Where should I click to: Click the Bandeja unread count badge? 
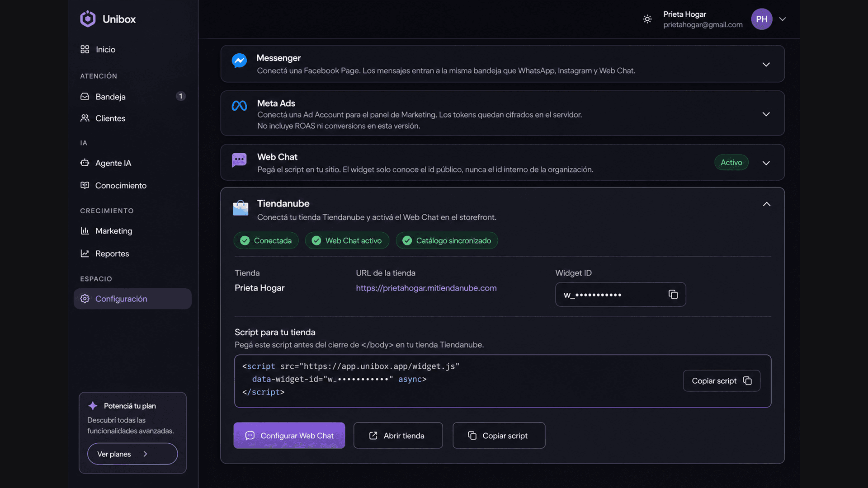[180, 96]
